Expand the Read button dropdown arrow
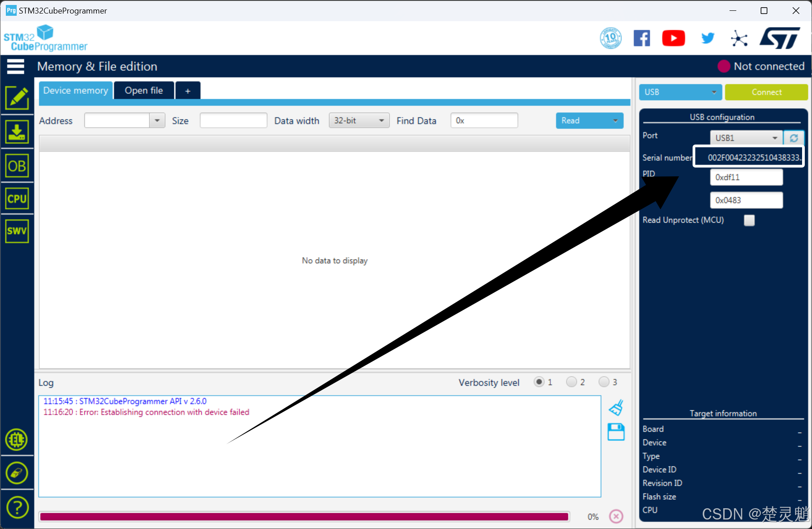The width and height of the screenshot is (812, 529). coord(616,120)
